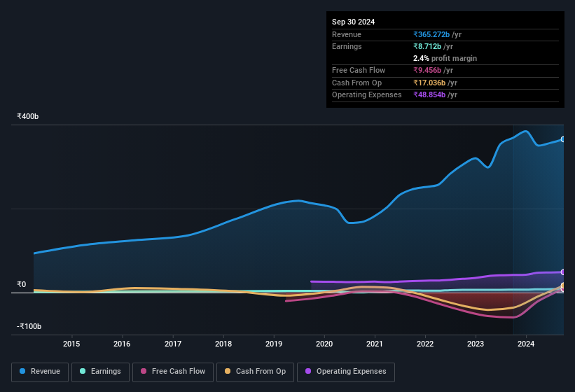Image resolution: width=575 pixels, height=392 pixels.
Task: Click the ₹400b y-axis label
Action: coord(27,116)
